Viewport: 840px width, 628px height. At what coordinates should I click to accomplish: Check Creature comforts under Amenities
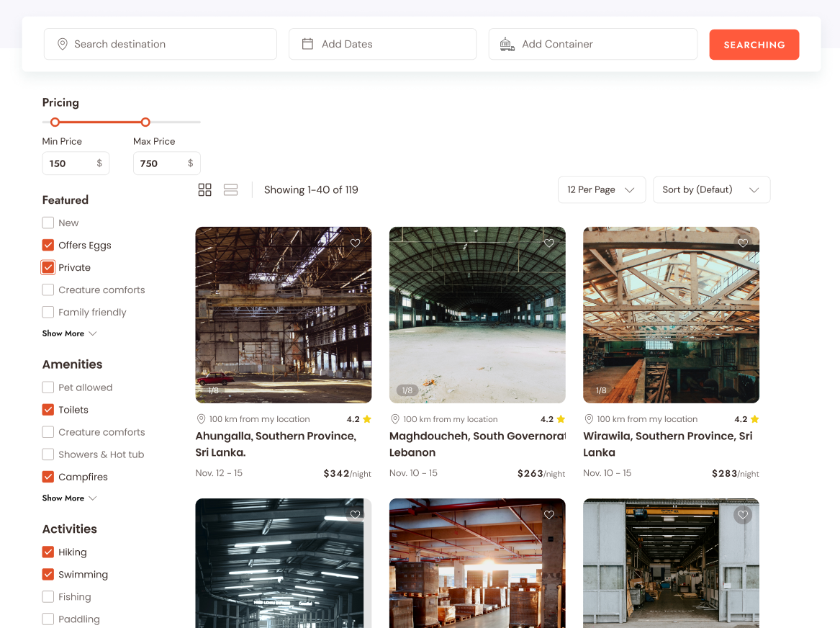pyautogui.click(x=48, y=432)
